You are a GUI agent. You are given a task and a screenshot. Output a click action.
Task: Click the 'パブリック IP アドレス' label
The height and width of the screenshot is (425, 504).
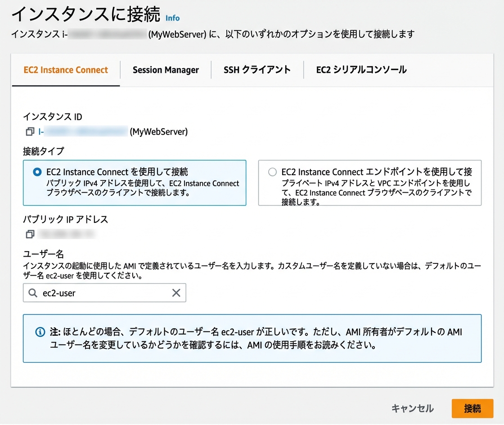tap(66, 219)
